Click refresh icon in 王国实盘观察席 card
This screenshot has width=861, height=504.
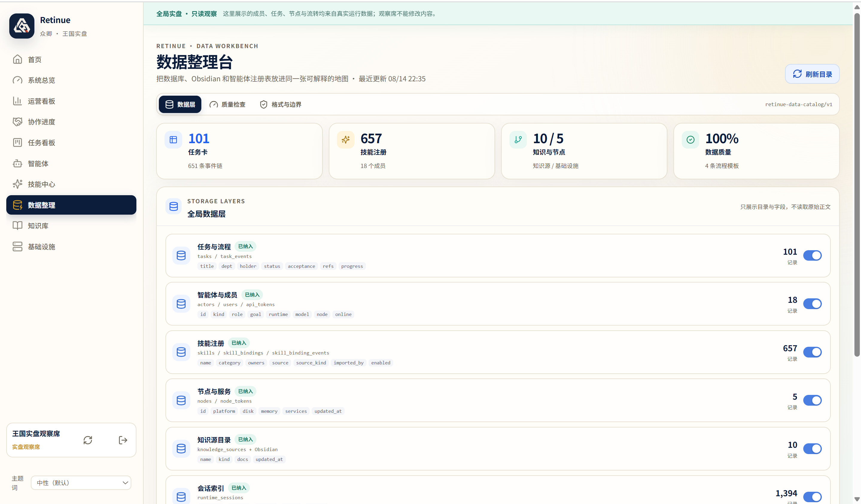[88, 440]
